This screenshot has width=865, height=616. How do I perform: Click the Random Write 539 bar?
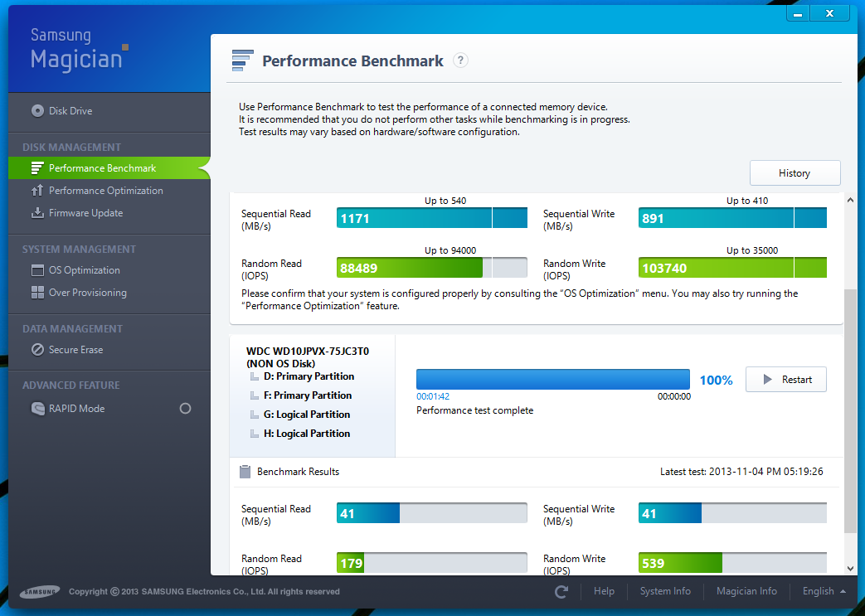click(732, 562)
